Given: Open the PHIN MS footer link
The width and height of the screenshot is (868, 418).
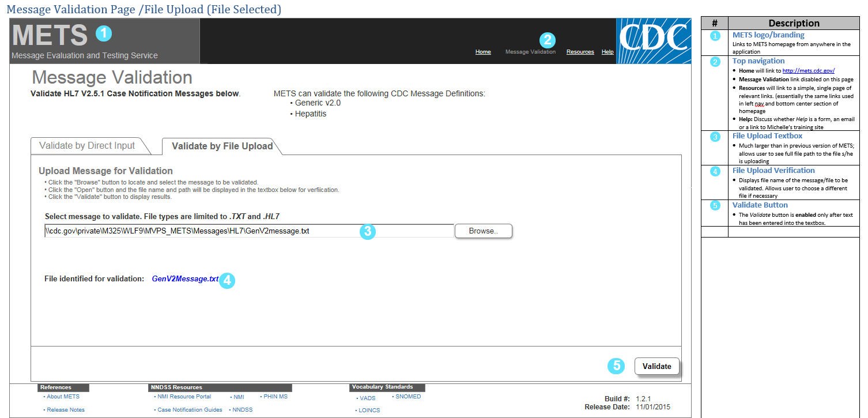Looking at the screenshot, I should pos(276,397).
